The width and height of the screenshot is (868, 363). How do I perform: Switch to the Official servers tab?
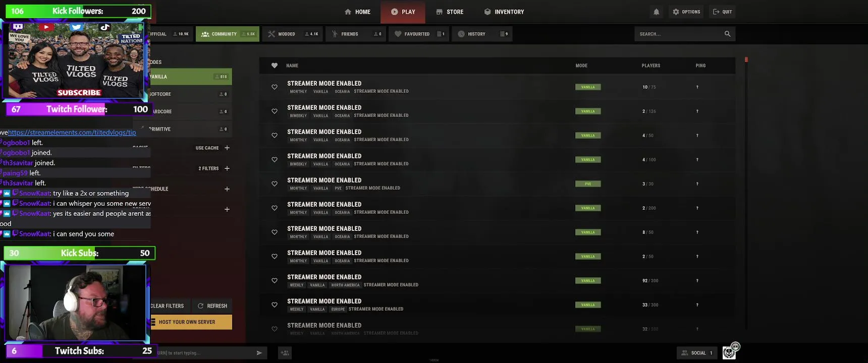[x=172, y=34]
